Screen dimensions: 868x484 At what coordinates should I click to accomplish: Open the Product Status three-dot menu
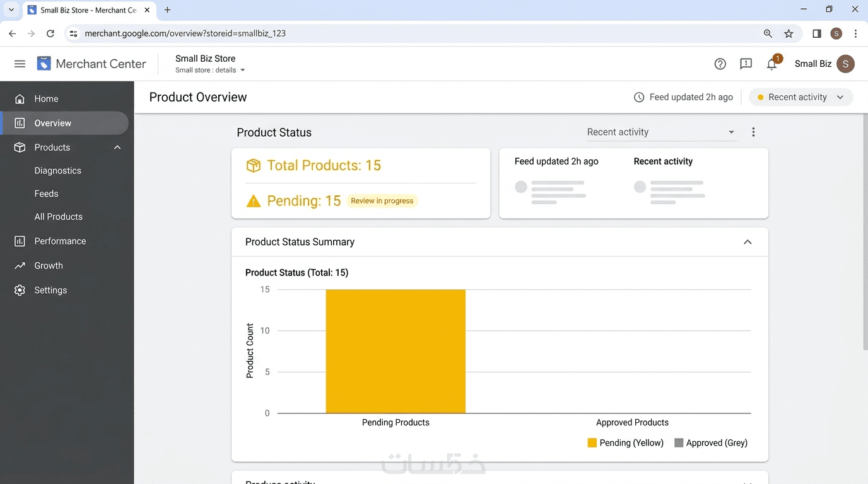click(x=753, y=132)
